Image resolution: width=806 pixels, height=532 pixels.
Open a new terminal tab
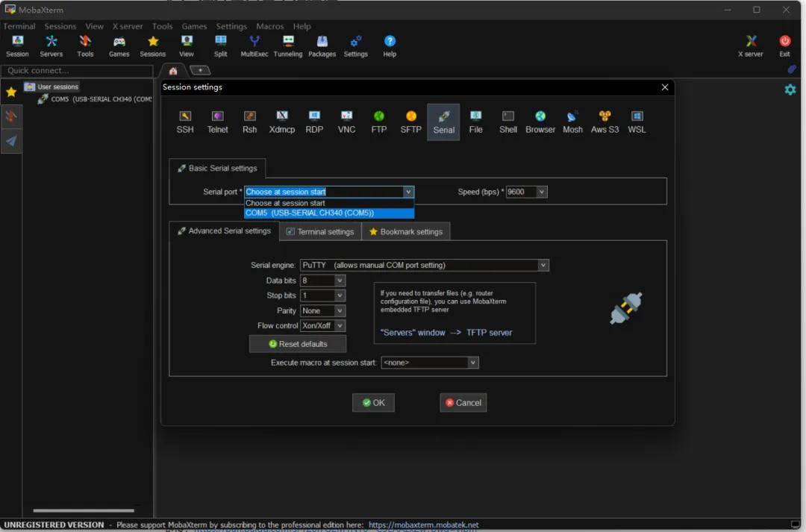[x=200, y=70]
